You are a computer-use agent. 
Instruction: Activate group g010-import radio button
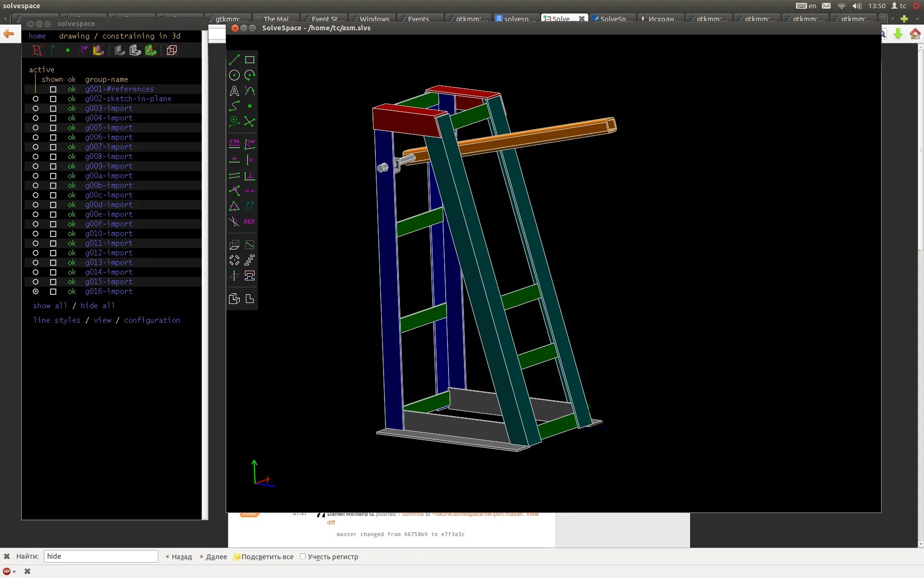[x=36, y=234]
